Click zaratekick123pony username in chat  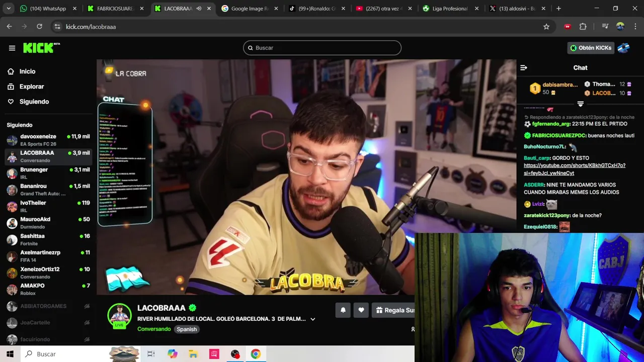pyautogui.click(x=547, y=216)
